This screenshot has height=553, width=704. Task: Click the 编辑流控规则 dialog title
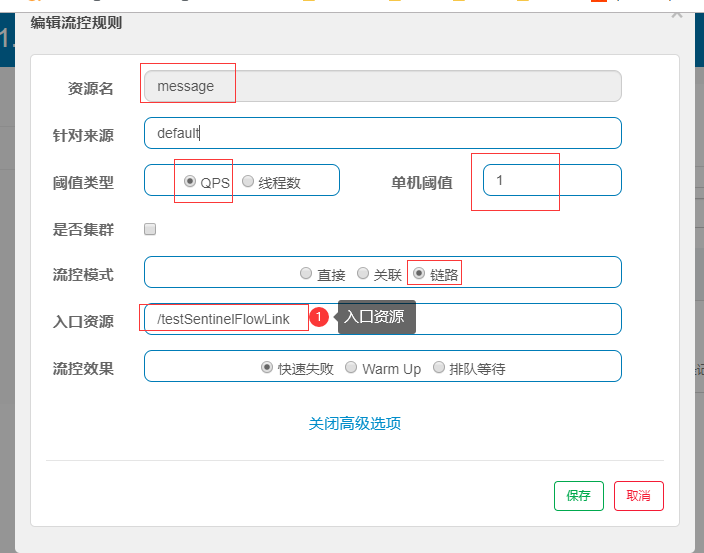tap(76, 23)
